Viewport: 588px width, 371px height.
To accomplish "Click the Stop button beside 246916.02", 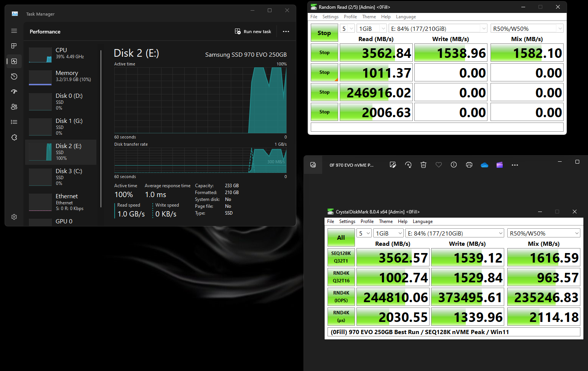I will click(324, 92).
